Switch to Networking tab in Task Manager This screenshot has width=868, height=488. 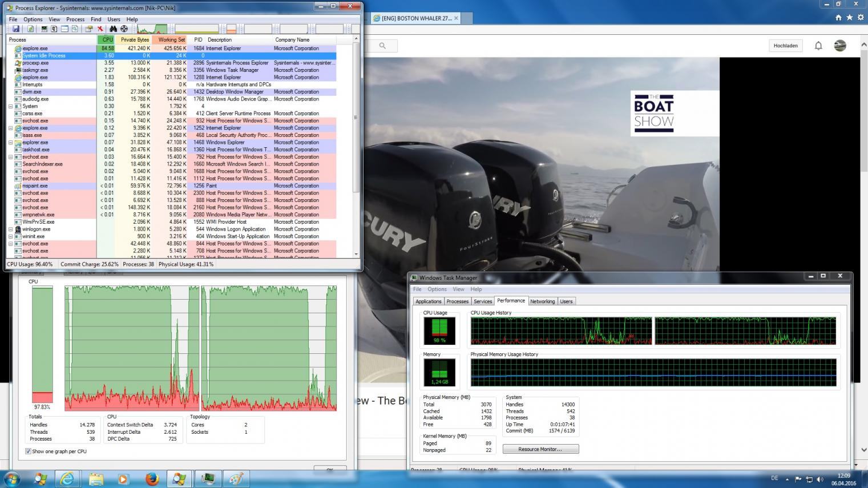[542, 301]
